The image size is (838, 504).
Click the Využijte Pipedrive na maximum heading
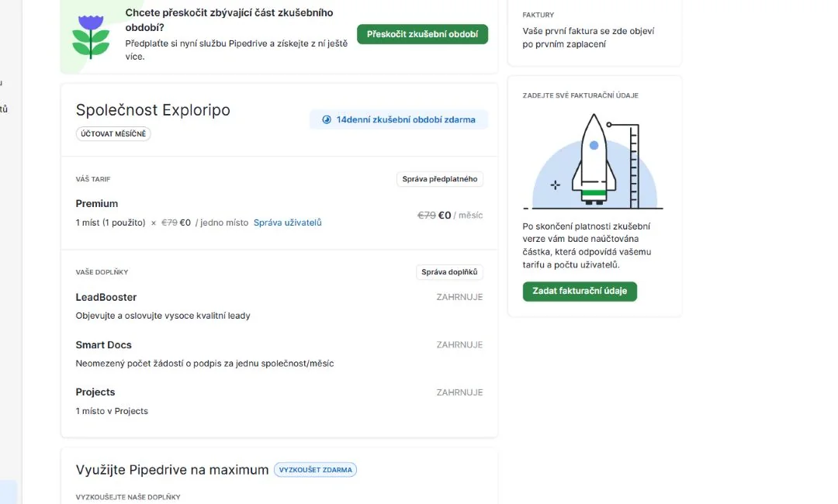(172, 470)
